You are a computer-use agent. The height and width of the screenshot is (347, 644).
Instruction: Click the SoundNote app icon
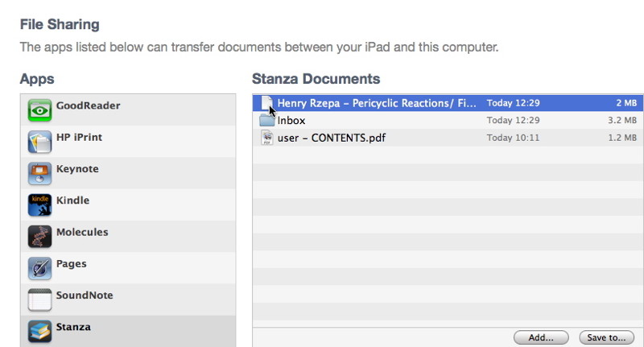click(x=39, y=299)
